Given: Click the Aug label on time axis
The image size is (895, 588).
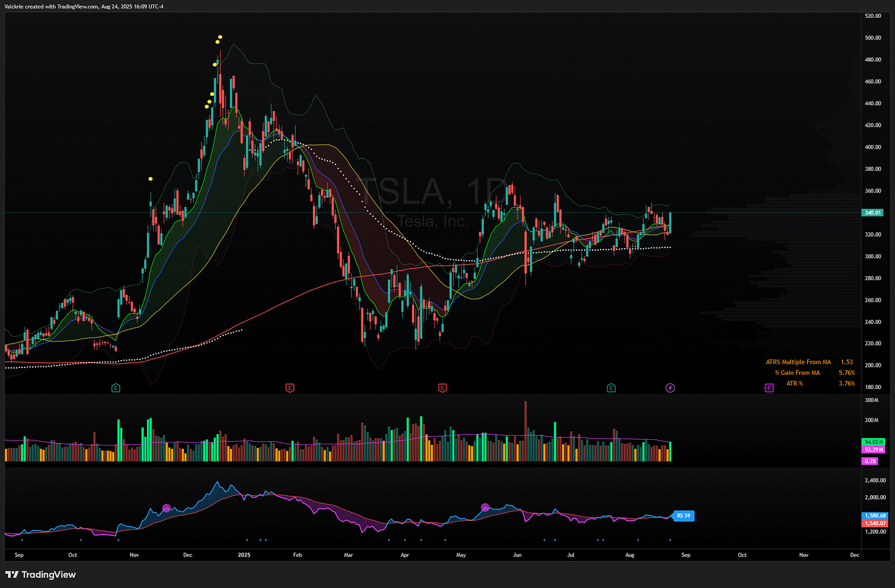Looking at the screenshot, I should pyautogui.click(x=629, y=555).
